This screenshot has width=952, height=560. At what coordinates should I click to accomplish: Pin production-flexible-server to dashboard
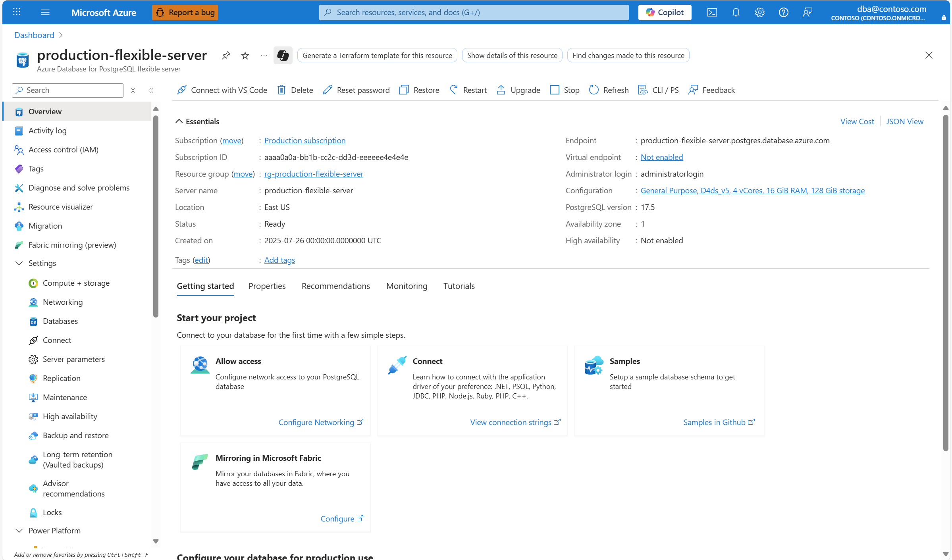(225, 56)
